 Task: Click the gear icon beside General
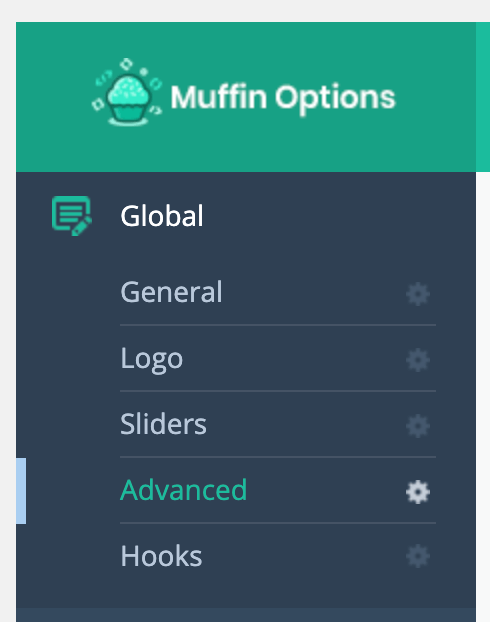click(x=418, y=294)
